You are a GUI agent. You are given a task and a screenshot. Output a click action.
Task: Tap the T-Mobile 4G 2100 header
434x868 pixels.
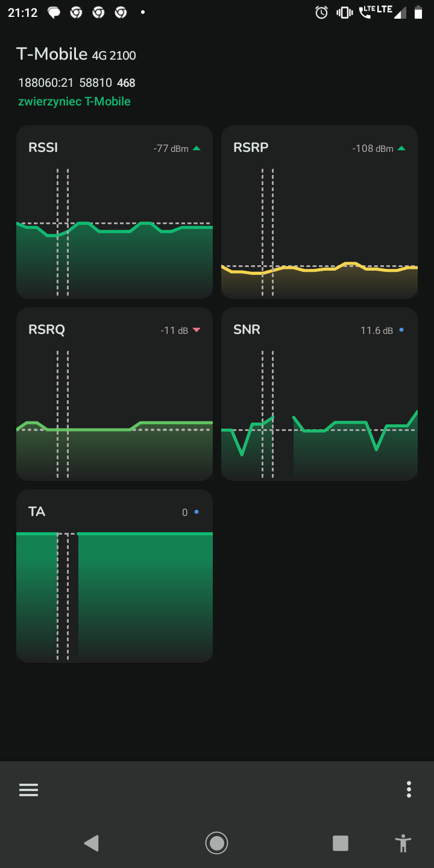coord(76,54)
